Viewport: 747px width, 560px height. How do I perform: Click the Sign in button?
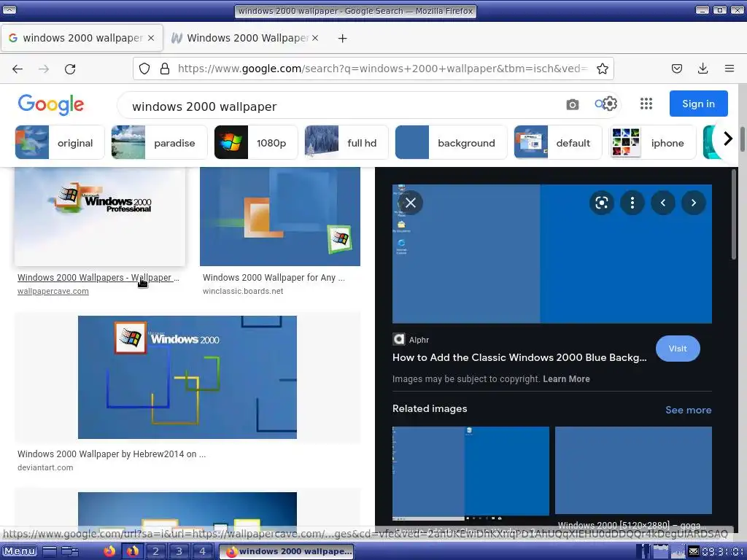(698, 104)
